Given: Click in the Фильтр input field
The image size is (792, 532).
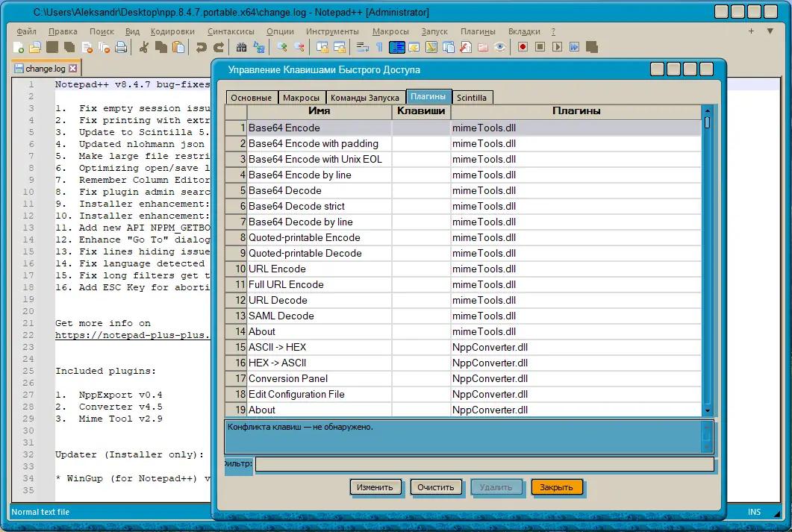Looking at the screenshot, I should pos(484,465).
